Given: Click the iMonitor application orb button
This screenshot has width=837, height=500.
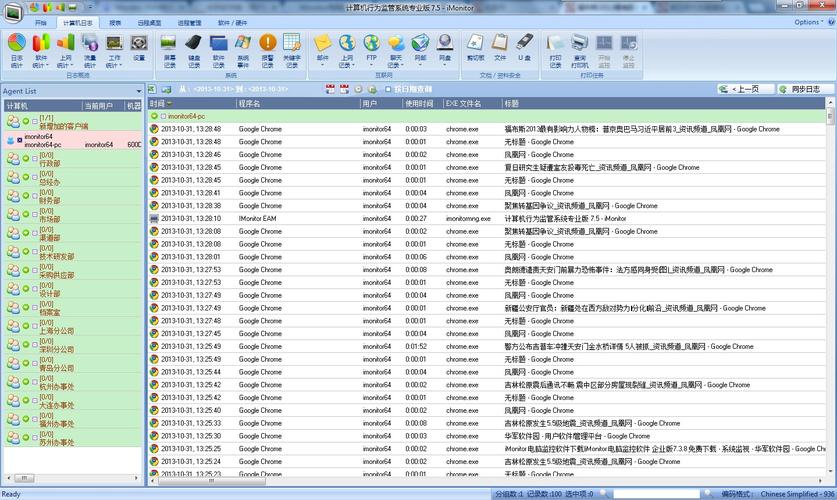Looking at the screenshot, I should tap(13, 12).
